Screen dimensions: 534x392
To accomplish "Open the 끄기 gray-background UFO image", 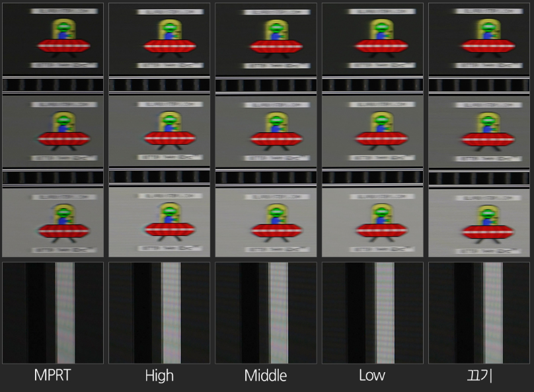I will (479, 132).
